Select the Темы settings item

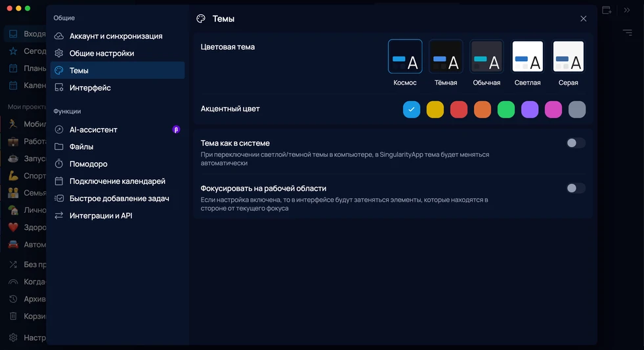[118, 70]
